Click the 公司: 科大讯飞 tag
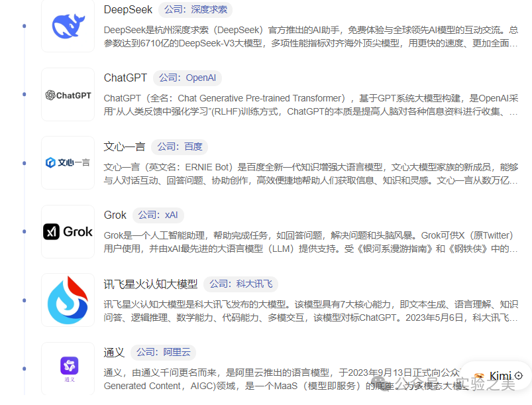Screen dimensions: 532x405 coord(240,284)
